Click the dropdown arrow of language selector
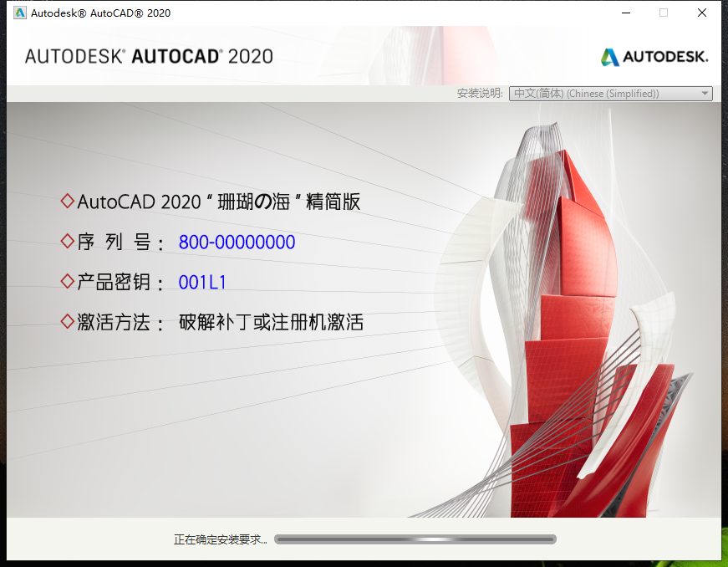Image resolution: width=728 pixels, height=567 pixels. pos(705,94)
